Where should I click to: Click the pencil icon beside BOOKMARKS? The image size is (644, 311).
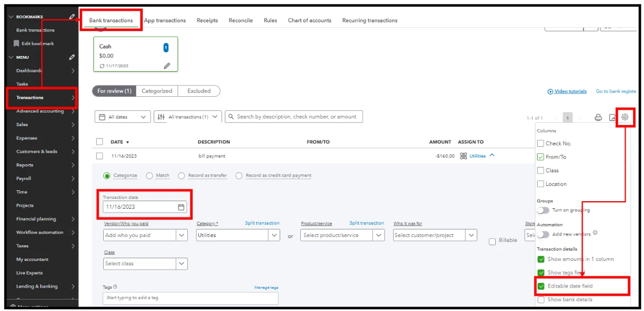click(72, 17)
